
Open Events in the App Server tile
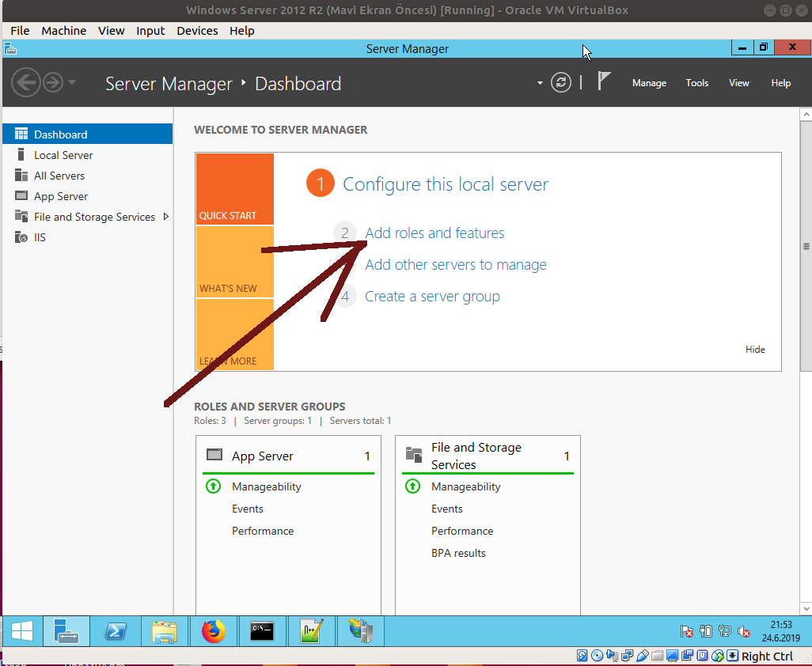point(248,509)
